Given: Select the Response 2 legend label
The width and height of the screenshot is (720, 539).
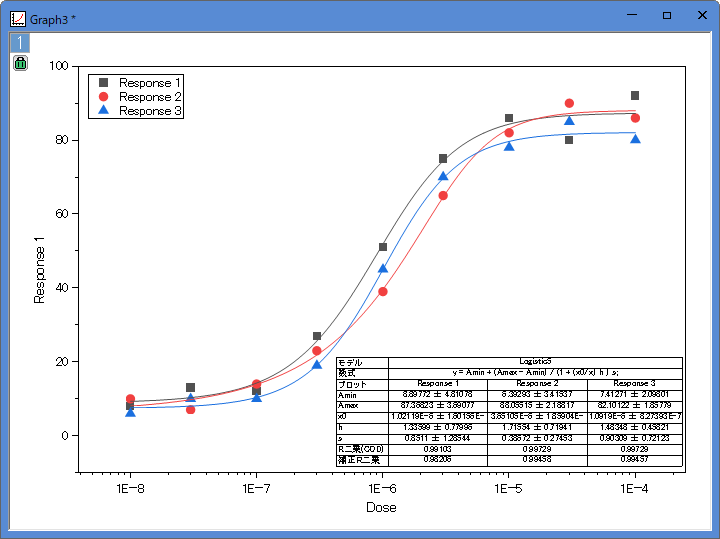Looking at the screenshot, I should point(150,97).
